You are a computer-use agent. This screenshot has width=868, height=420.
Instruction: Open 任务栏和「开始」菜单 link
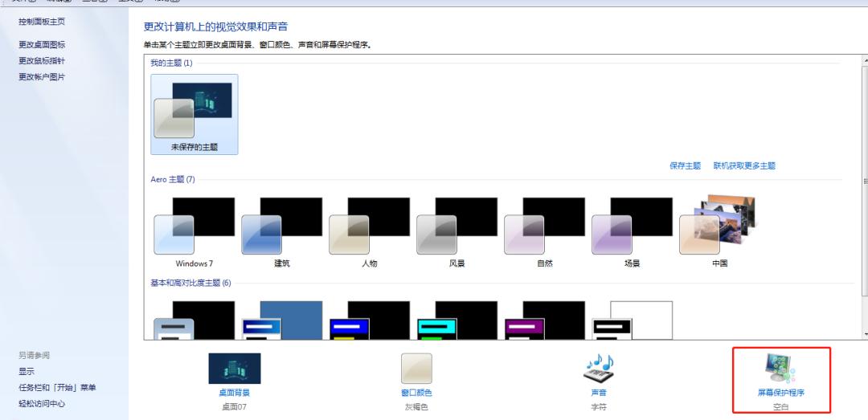57,387
